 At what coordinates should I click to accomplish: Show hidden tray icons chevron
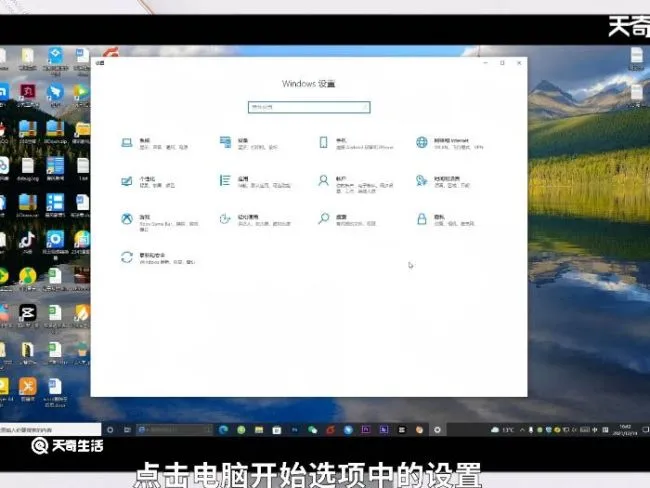[x=522, y=430]
